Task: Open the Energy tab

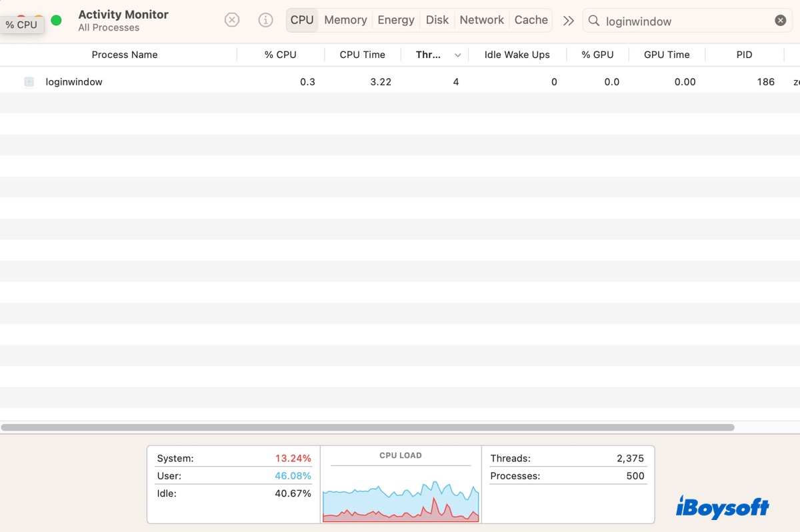Action: point(396,20)
